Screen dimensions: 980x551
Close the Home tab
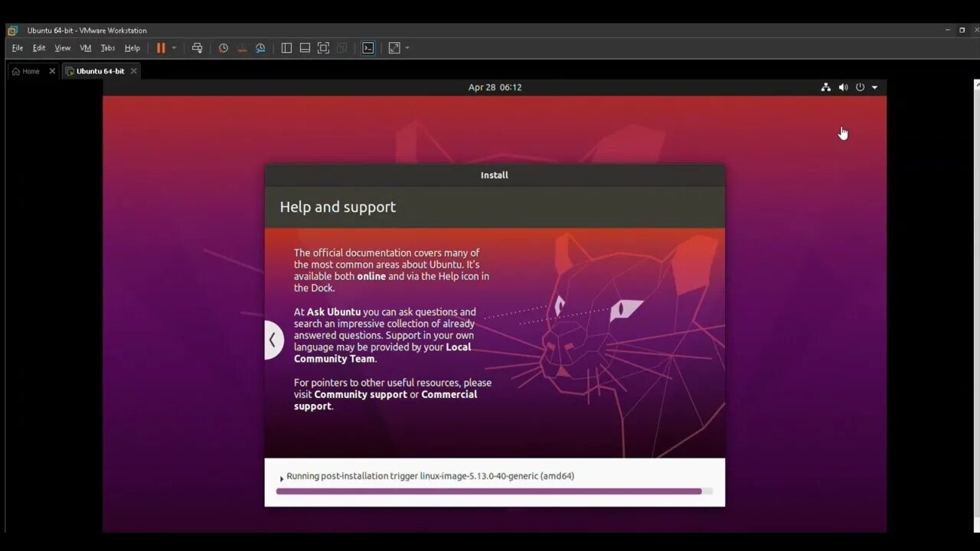[52, 71]
